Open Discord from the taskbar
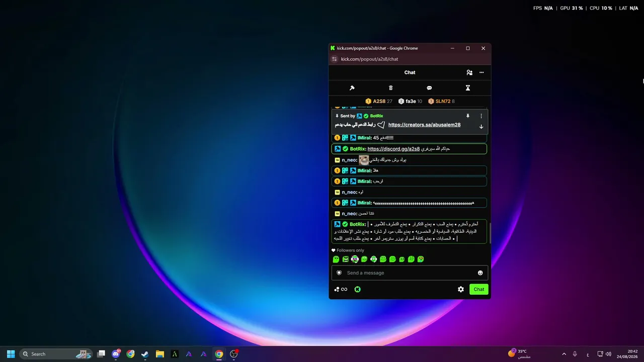Viewport: 644px width, 362px height. pos(116,354)
